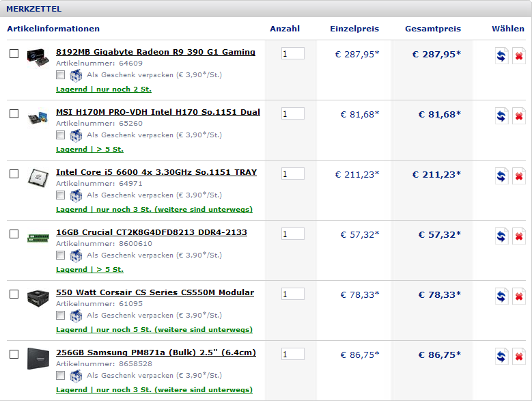532x401 pixels.
Task: Enable gift wrapping for Intel Core i5 6600
Action: (60, 195)
